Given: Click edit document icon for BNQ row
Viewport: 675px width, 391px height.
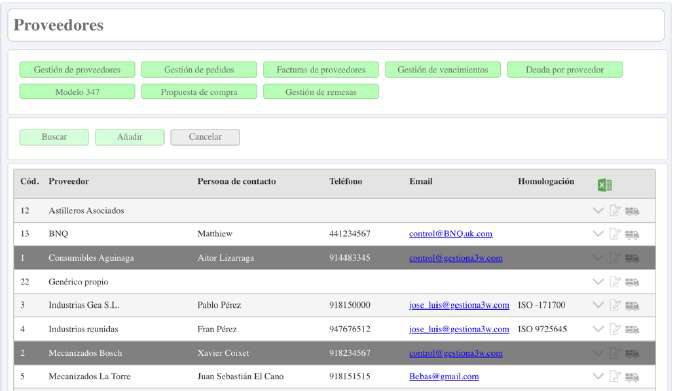Looking at the screenshot, I should tap(615, 234).
